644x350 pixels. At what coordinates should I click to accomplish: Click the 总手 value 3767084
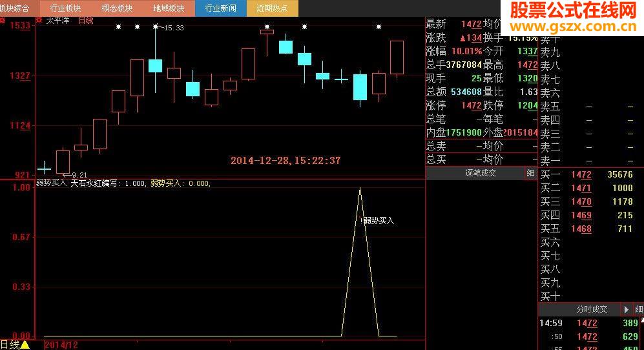pos(464,65)
